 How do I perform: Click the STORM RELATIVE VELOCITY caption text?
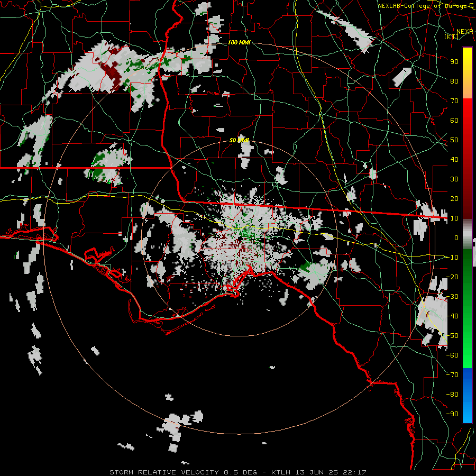[x=164, y=472]
